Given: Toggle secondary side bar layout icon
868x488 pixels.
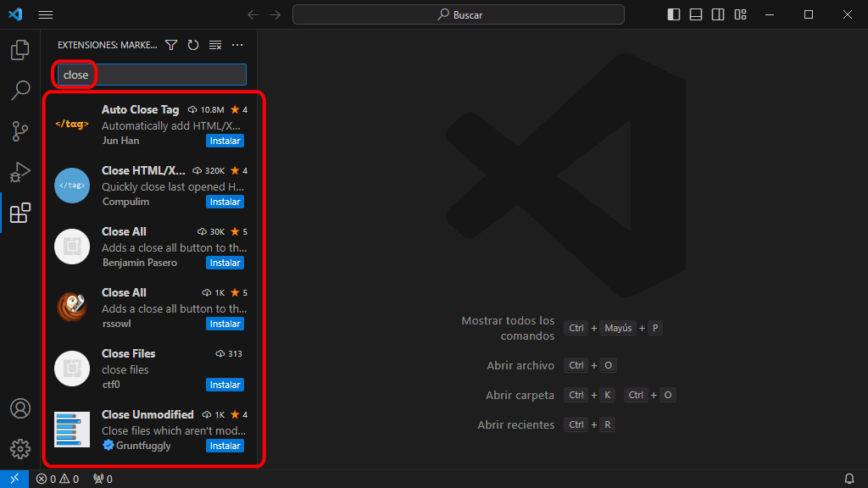Looking at the screenshot, I should point(718,14).
